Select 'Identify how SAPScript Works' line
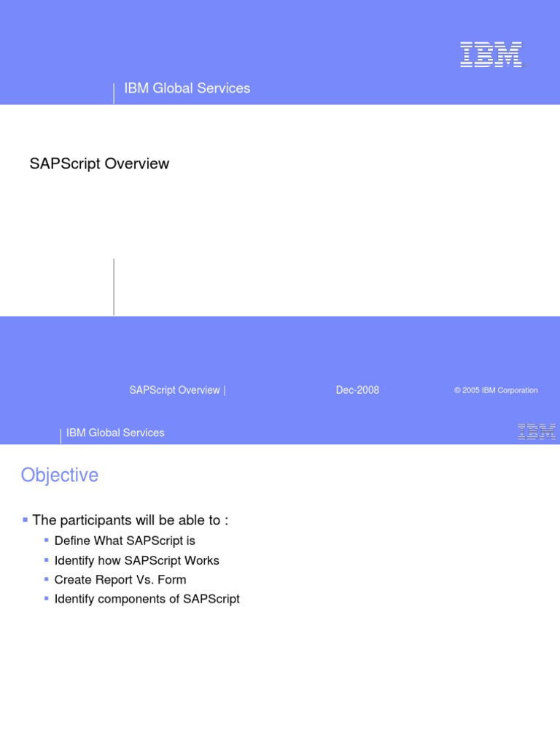 tap(136, 560)
